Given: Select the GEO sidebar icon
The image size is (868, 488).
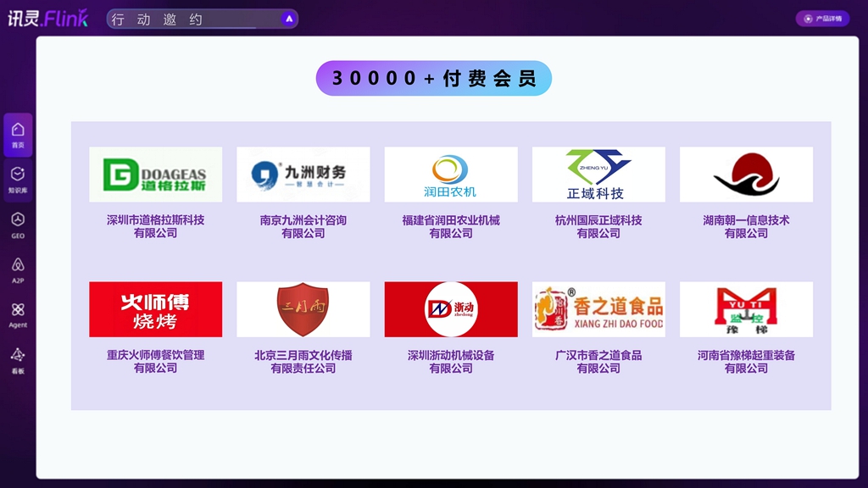Looking at the screenshot, I should (x=18, y=225).
